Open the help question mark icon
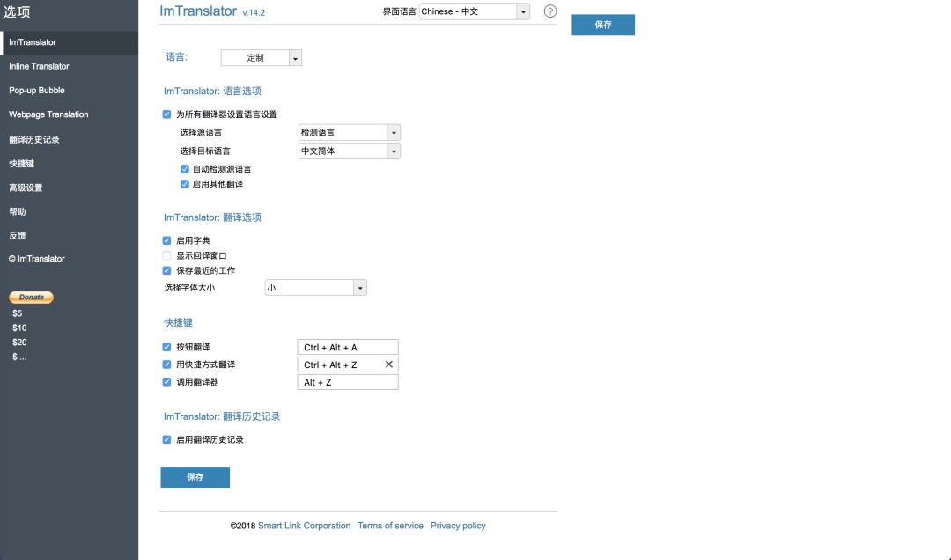Viewport: 951px width, 560px height. (x=550, y=11)
